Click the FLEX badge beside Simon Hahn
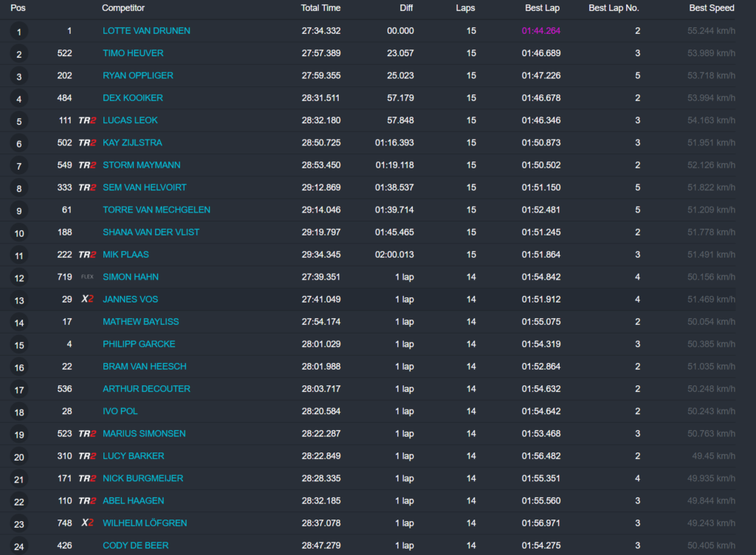The width and height of the screenshot is (756, 555). click(87, 277)
